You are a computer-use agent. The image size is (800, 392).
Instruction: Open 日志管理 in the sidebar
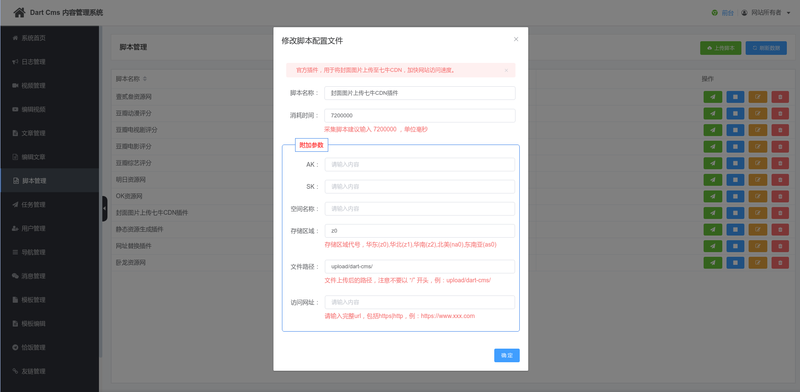coord(49,62)
